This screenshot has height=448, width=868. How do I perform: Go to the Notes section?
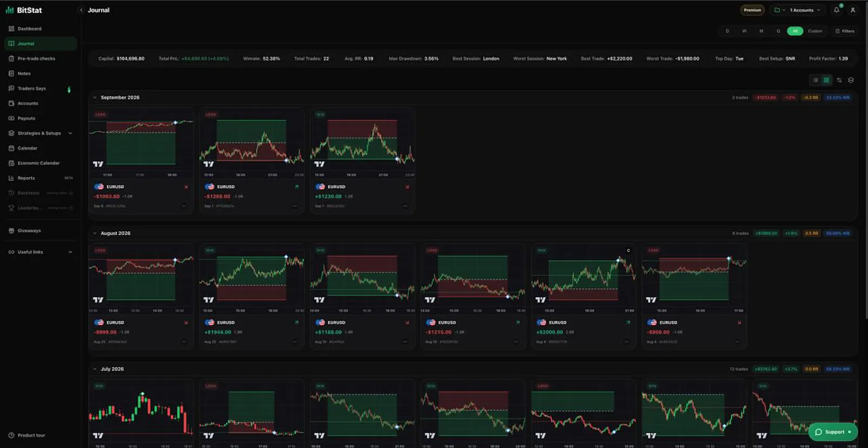(x=24, y=73)
